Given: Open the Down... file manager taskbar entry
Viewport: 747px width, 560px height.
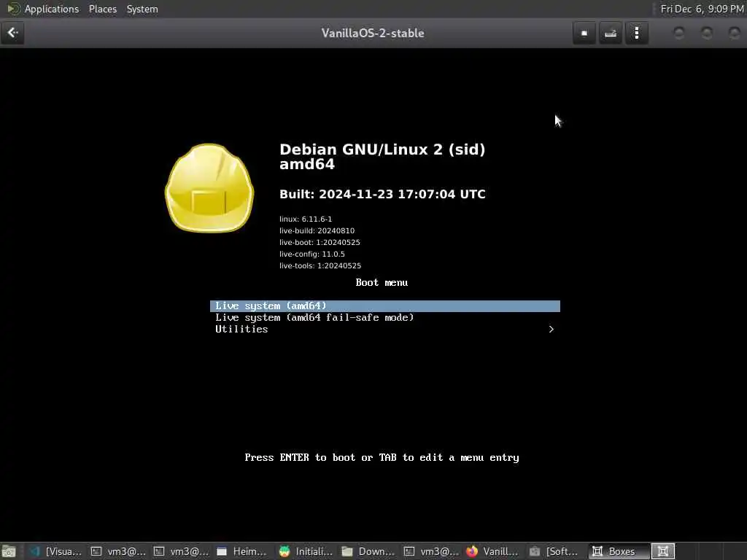Looking at the screenshot, I should point(368,551).
